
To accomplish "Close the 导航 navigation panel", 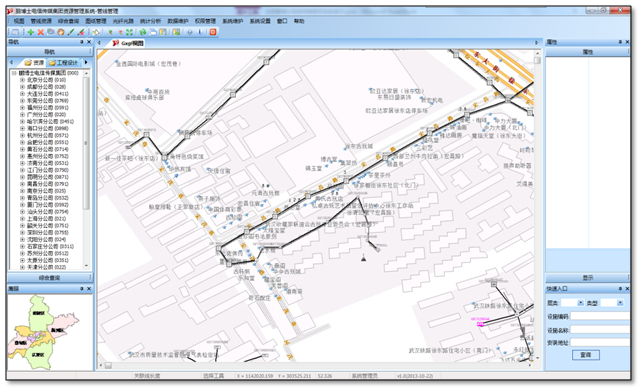I will point(89,42).
